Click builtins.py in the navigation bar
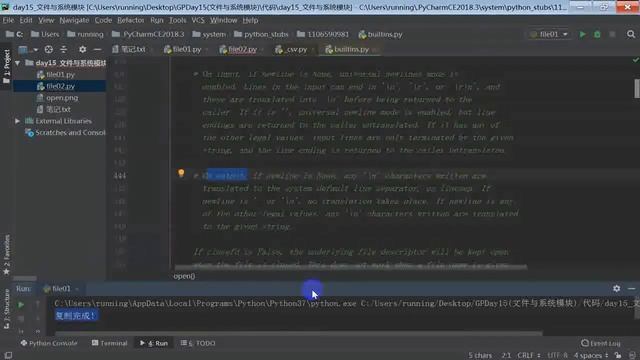This screenshot has width=640, height=360. [380, 34]
